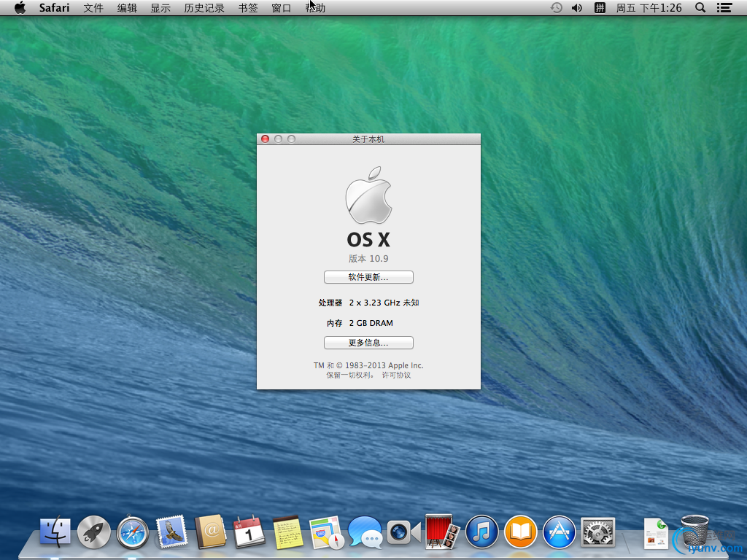Viewport: 747px width, 560px height.
Task: Open App Store icon in Dock
Action: pyautogui.click(x=560, y=532)
